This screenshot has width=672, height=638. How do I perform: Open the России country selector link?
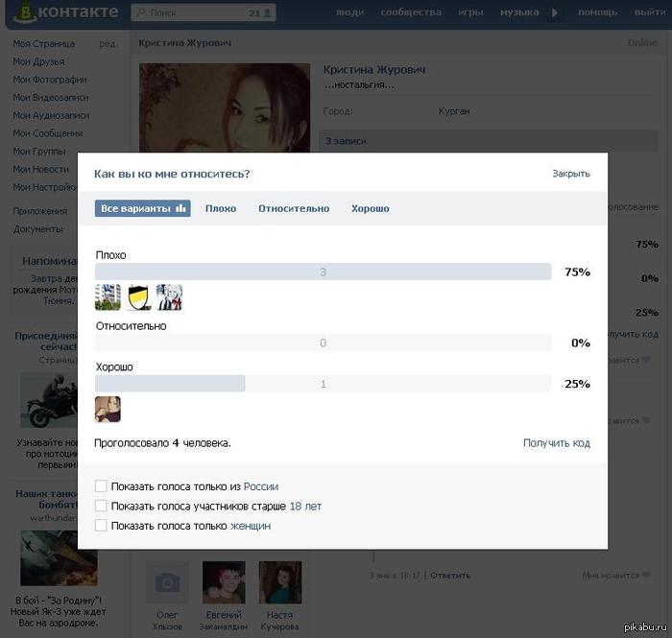tap(260, 486)
